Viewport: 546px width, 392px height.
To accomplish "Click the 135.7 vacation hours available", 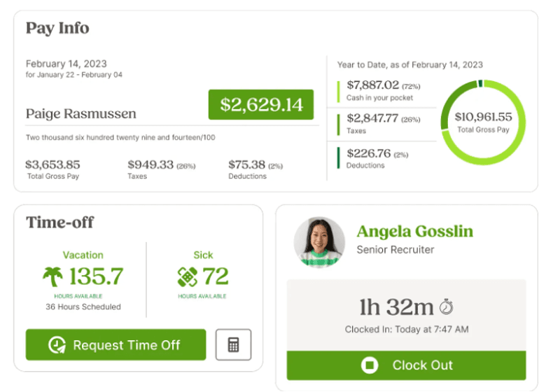I will click(95, 276).
